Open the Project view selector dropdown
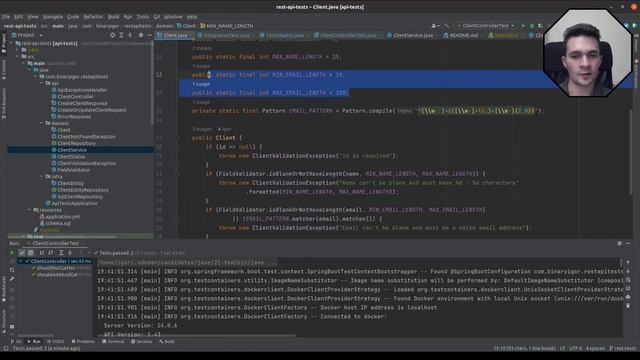The height and width of the screenshot is (360, 640). point(27,35)
